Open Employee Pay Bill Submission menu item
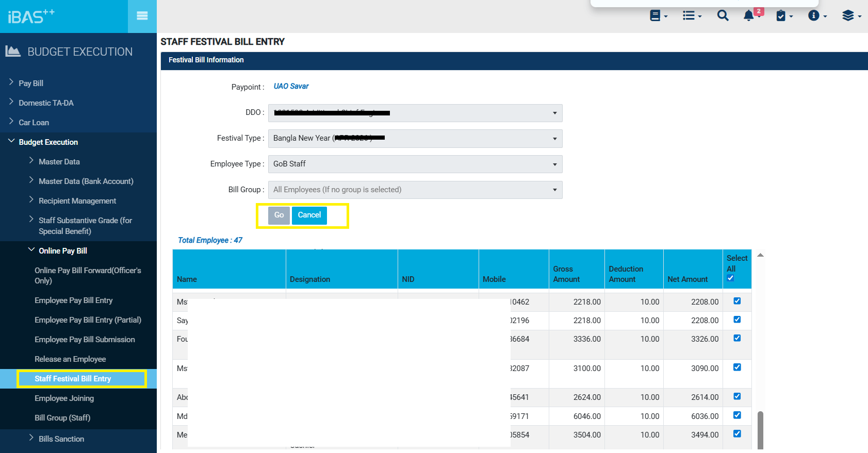This screenshot has height=453, width=868. 85,340
